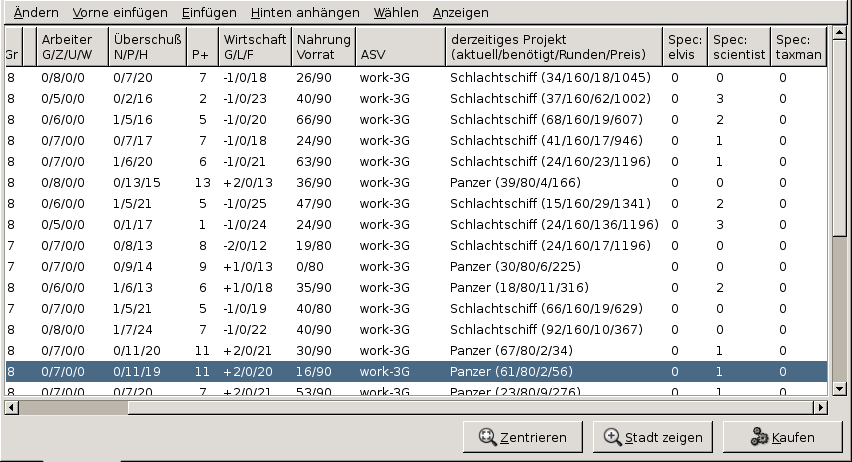Click the magnifier icon on Zentrieren
The height and width of the screenshot is (462, 852).
[x=487, y=437]
